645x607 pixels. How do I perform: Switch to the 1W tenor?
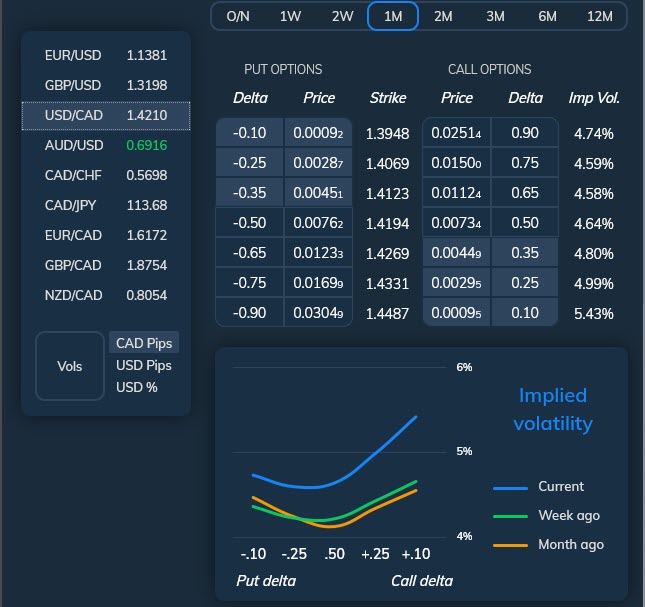point(290,16)
